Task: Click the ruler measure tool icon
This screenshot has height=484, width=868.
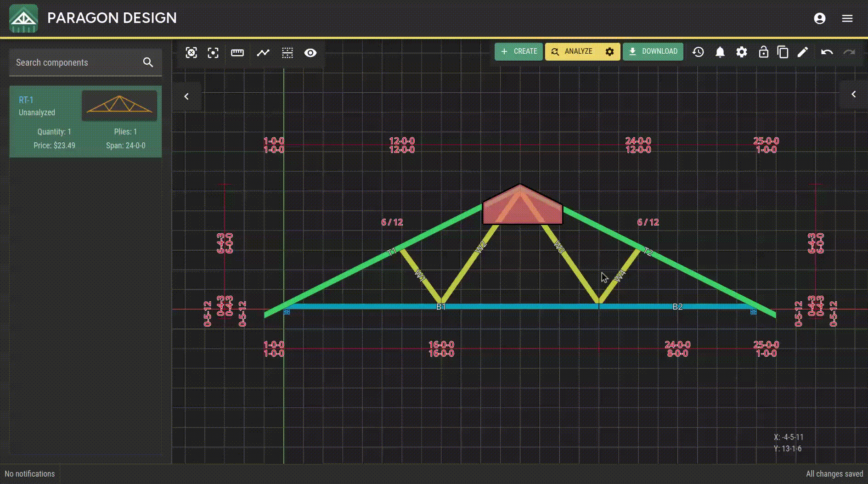Action: (237, 53)
